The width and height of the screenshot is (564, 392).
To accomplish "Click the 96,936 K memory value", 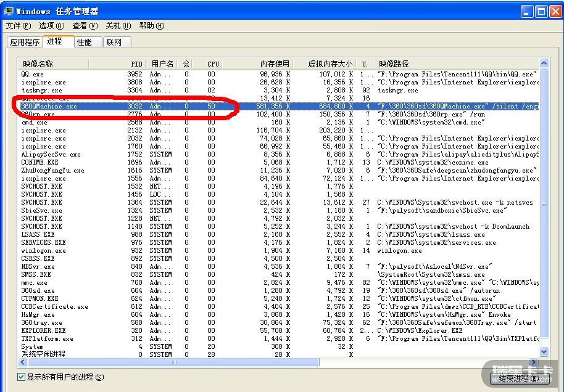I will point(275,74).
